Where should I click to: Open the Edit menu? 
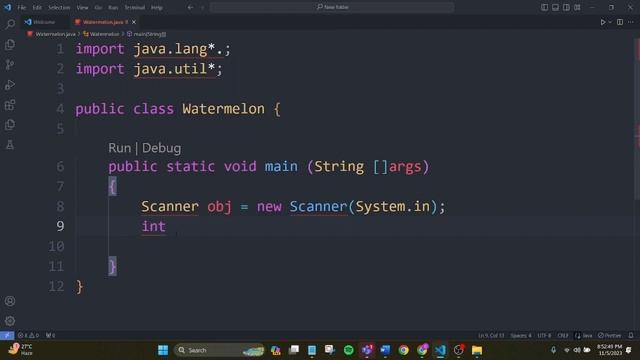[x=37, y=7]
